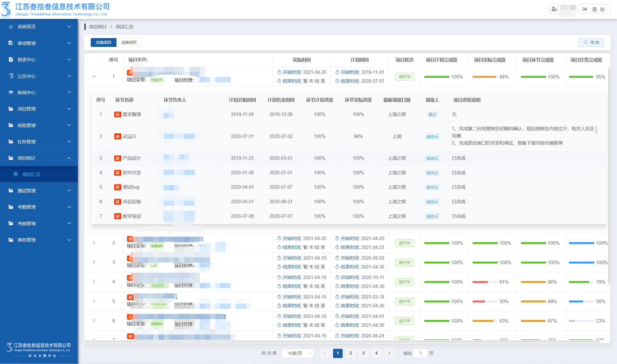Open the 10条/页 page size dropdown
Viewport: 617px width, 364px height.
(x=298, y=353)
